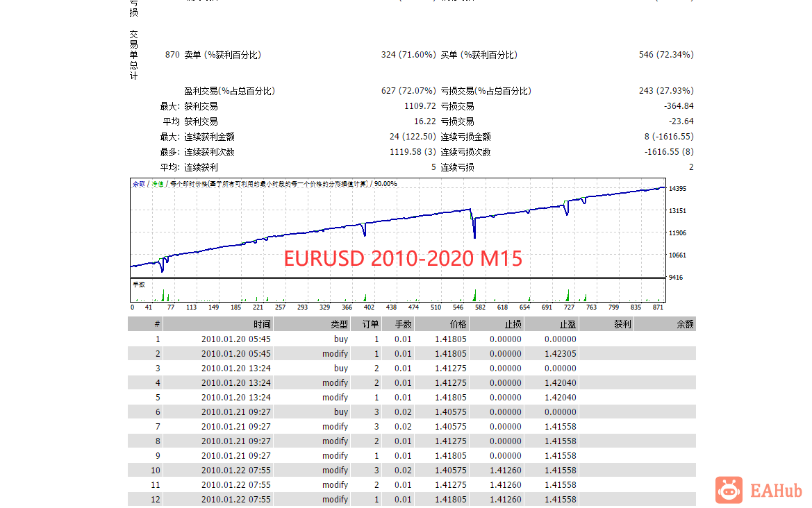Click the 连续获利金额 label
Screen dimensions: 812x508
coord(209,137)
